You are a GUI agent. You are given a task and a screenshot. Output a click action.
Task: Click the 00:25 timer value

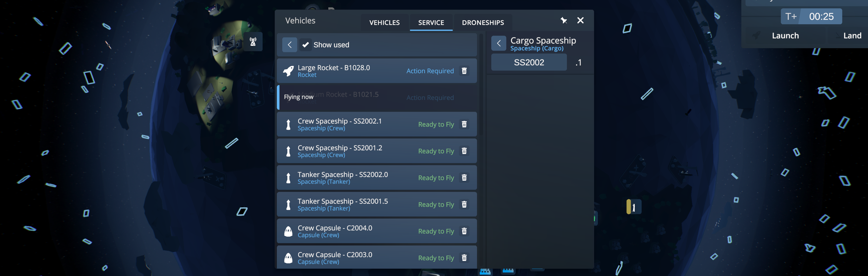point(821,16)
